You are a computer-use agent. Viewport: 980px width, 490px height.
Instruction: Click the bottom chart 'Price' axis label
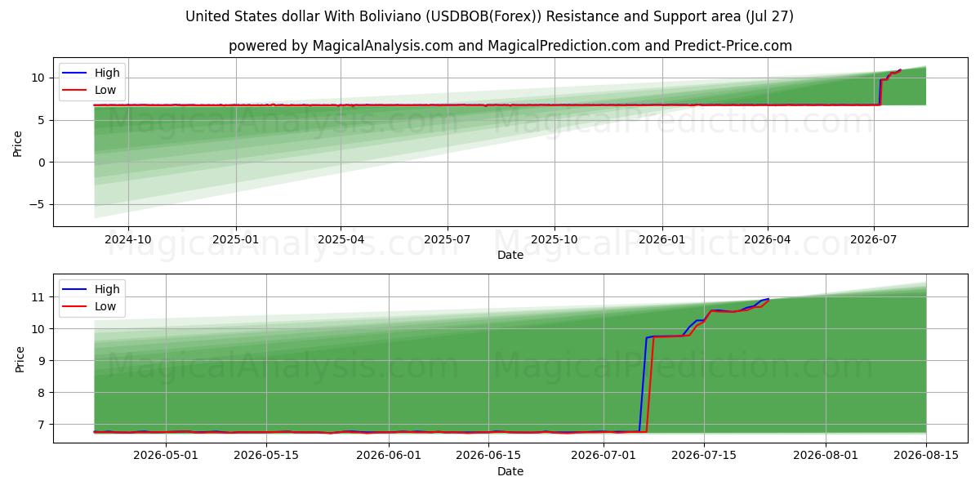pos(21,359)
